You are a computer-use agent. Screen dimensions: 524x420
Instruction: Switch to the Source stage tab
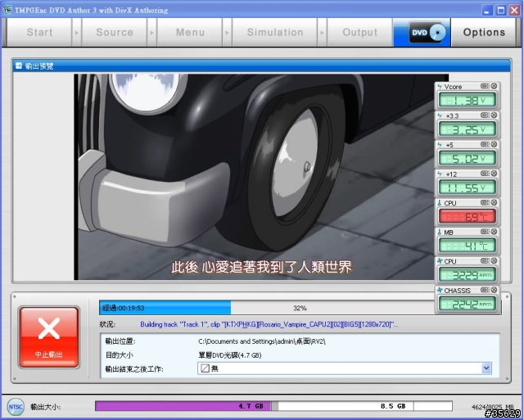(x=115, y=33)
